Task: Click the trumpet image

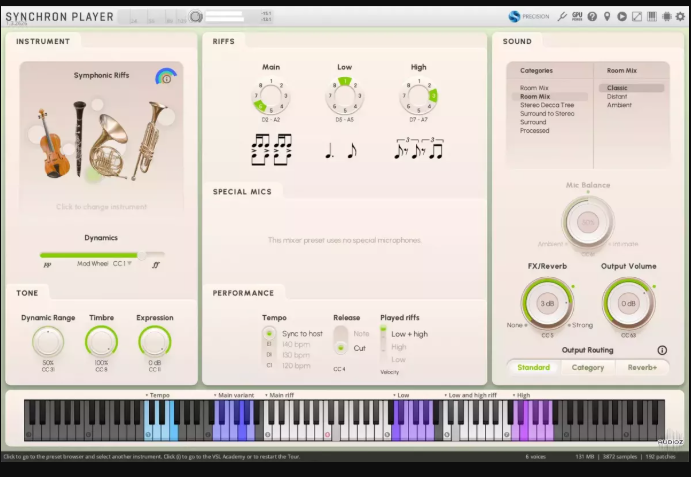Action: 150,140
